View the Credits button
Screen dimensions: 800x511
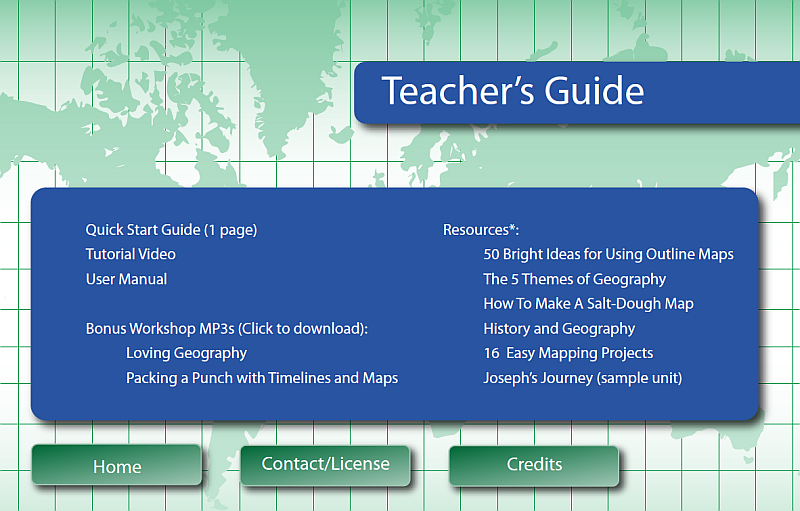[534, 466]
